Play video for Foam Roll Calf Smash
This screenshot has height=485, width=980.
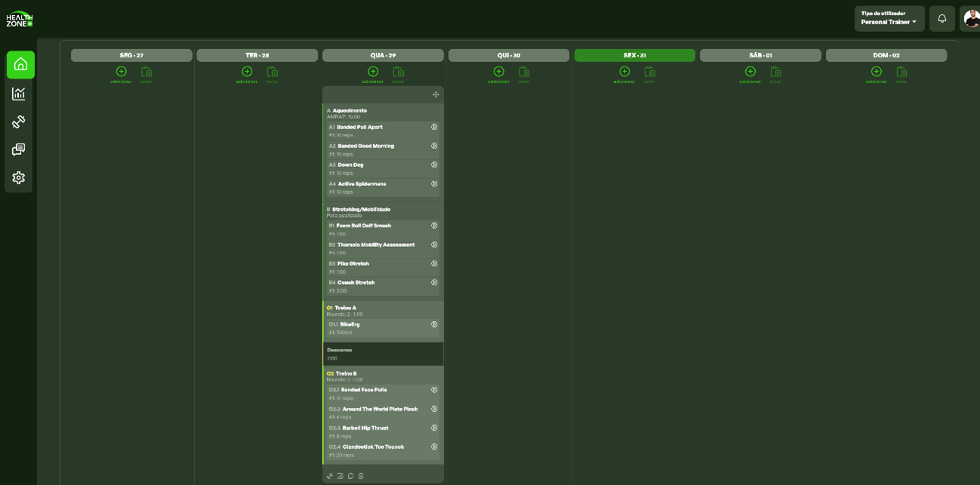coord(434,225)
